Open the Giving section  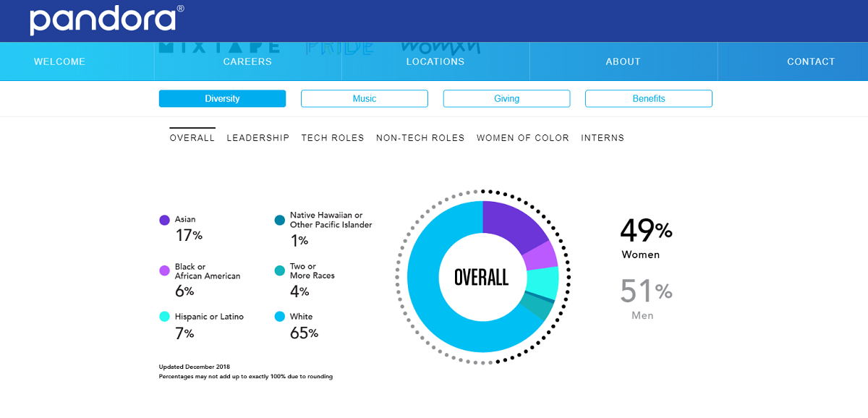tap(506, 98)
